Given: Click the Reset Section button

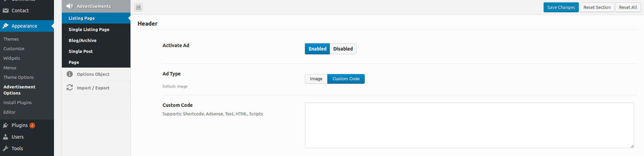Looking at the screenshot, I should [597, 7].
